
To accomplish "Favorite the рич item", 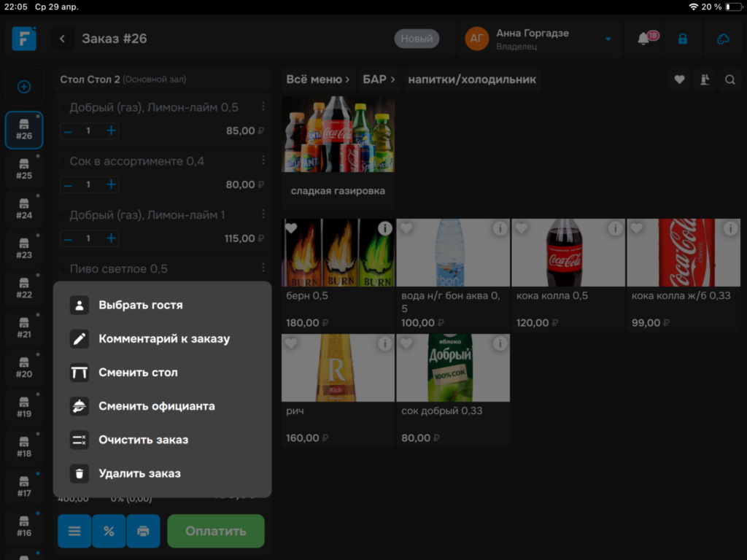I will (x=291, y=343).
